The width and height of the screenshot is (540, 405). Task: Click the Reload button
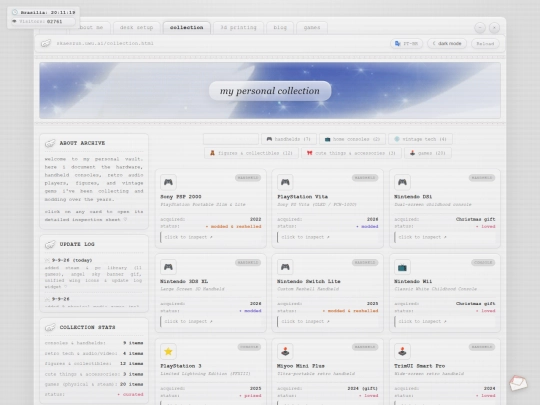click(485, 43)
